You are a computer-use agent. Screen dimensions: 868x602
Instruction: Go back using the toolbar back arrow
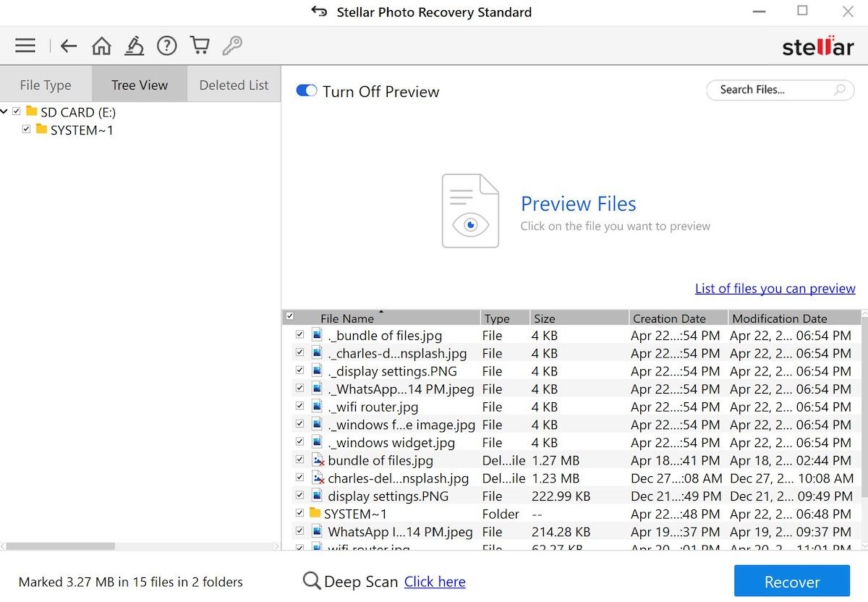[x=69, y=46]
